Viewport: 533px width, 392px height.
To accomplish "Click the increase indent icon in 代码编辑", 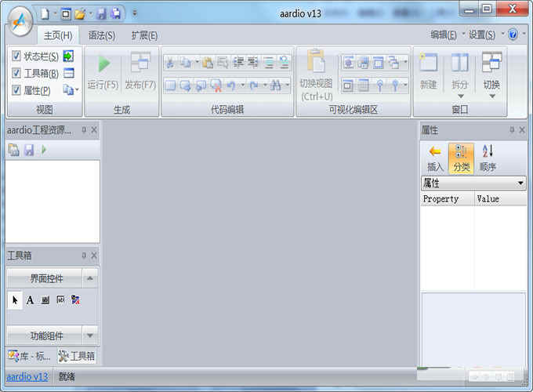I will [253, 63].
